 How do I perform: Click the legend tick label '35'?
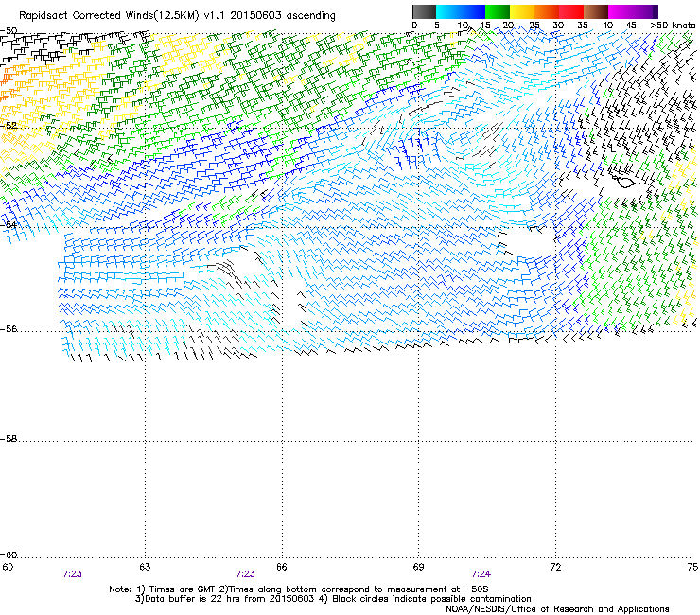tap(583, 26)
